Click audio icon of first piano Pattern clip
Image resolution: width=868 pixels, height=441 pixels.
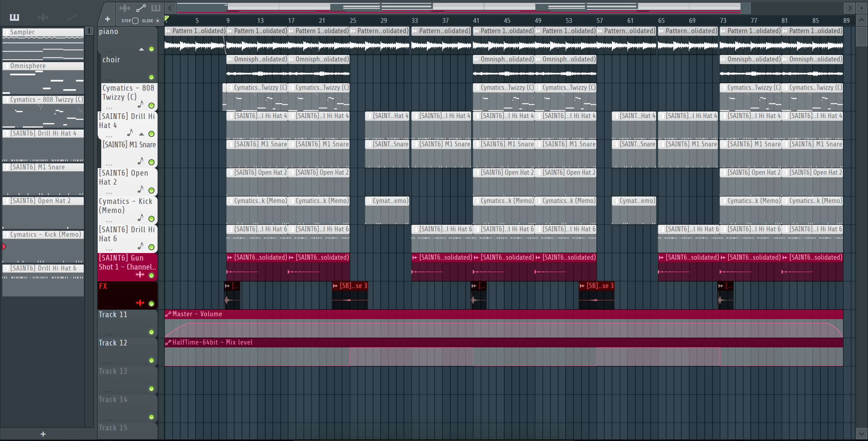coord(168,31)
